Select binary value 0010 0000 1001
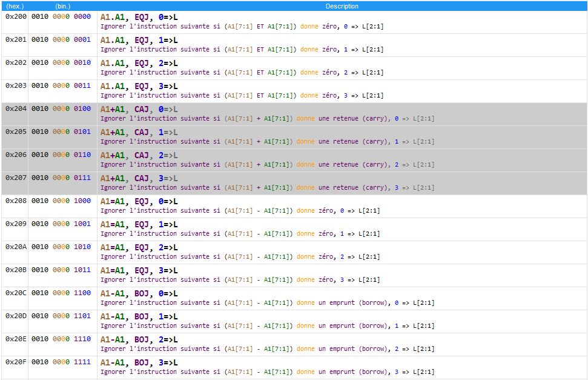The width and height of the screenshot is (588, 380). click(61, 224)
